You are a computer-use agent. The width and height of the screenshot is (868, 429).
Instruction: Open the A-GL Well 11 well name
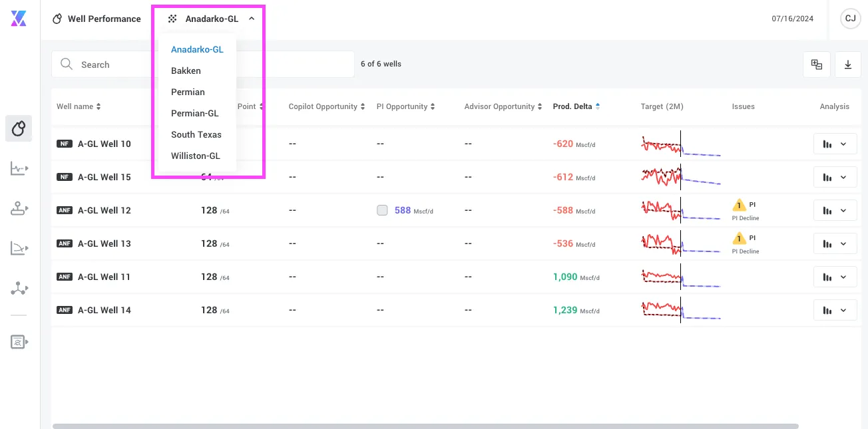pos(105,277)
